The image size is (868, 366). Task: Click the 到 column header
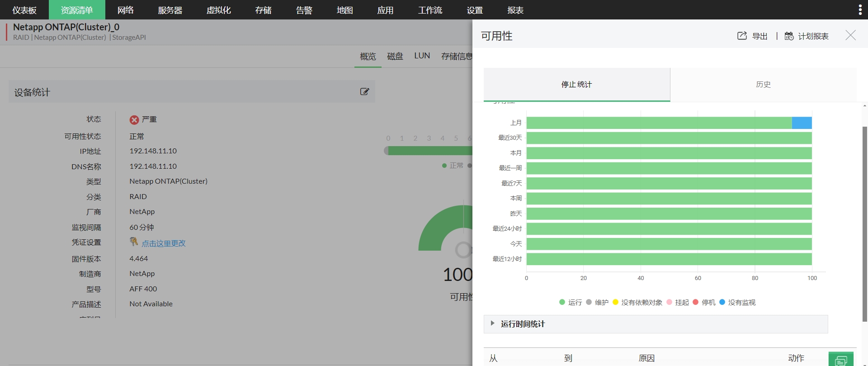pos(568,358)
